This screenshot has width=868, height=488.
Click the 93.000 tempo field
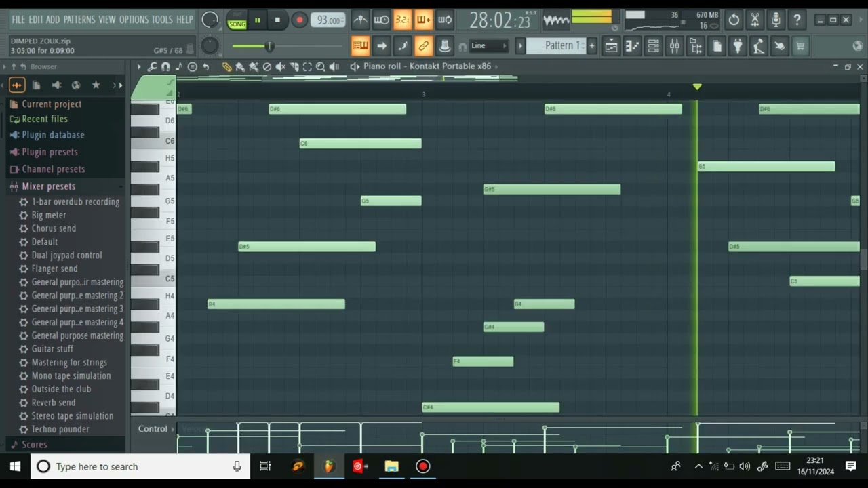(329, 20)
